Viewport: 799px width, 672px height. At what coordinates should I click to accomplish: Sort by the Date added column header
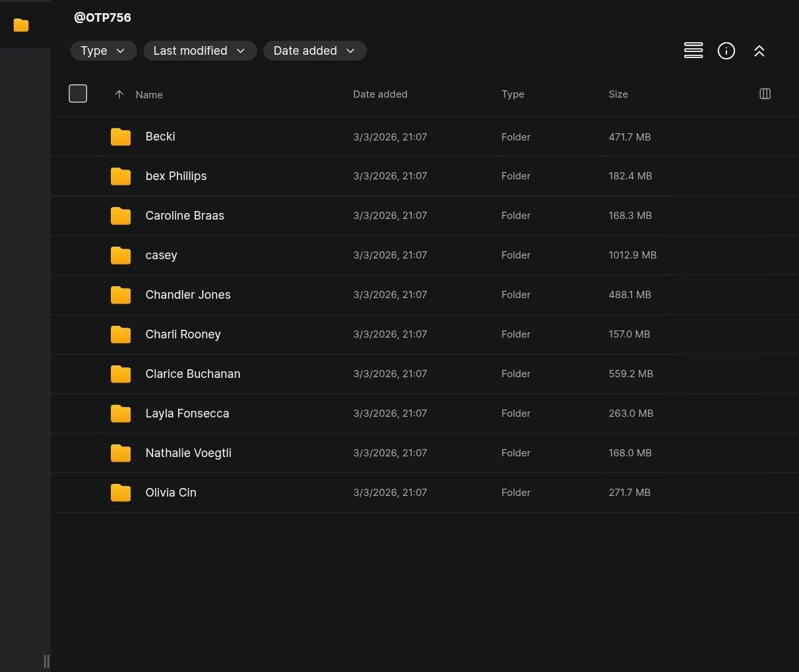379,94
